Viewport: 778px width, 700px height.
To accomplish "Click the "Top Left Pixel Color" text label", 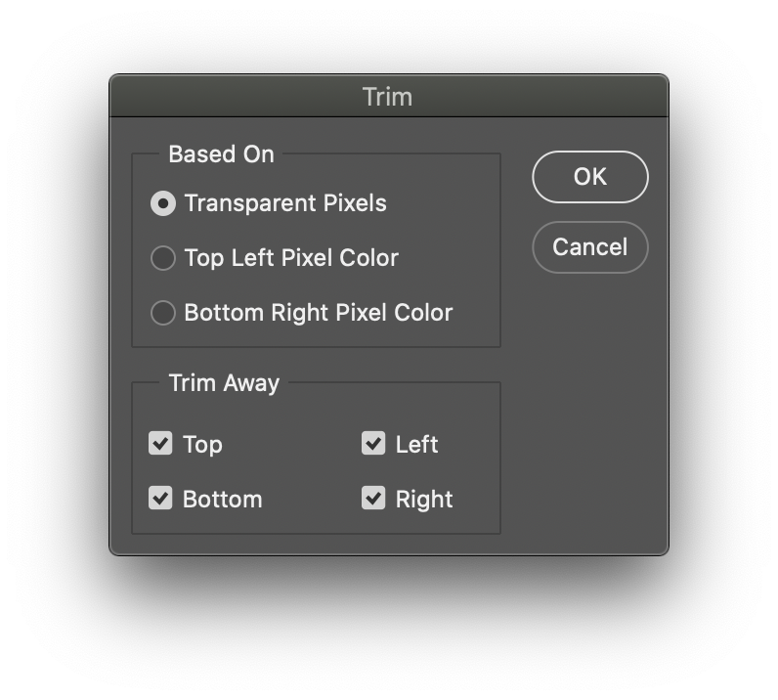I will (x=291, y=258).
